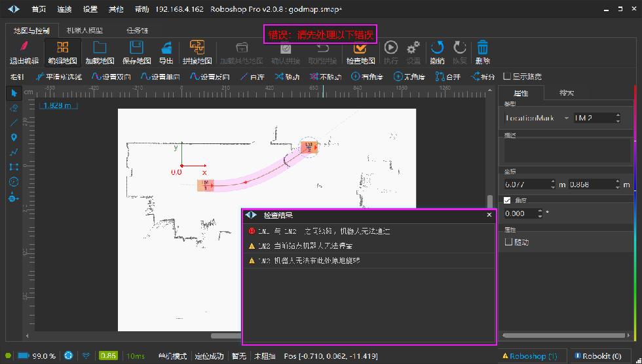This screenshot has width=642, height=364.
Task: Click the 执行 (execute) play icon
Action: (390, 47)
